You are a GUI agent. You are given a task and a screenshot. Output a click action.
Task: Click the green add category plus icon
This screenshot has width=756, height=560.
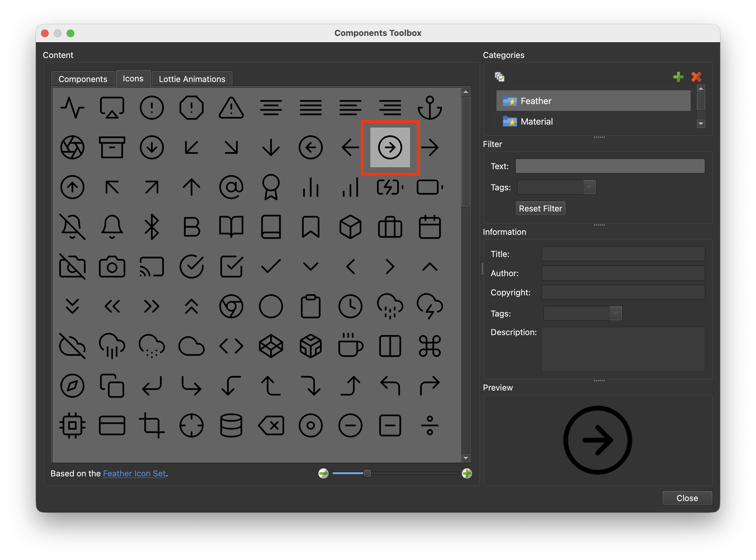tap(678, 77)
